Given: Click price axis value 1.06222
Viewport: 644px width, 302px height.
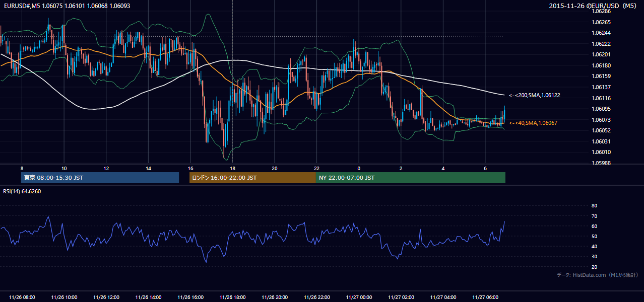Looking at the screenshot, I should click(601, 44).
